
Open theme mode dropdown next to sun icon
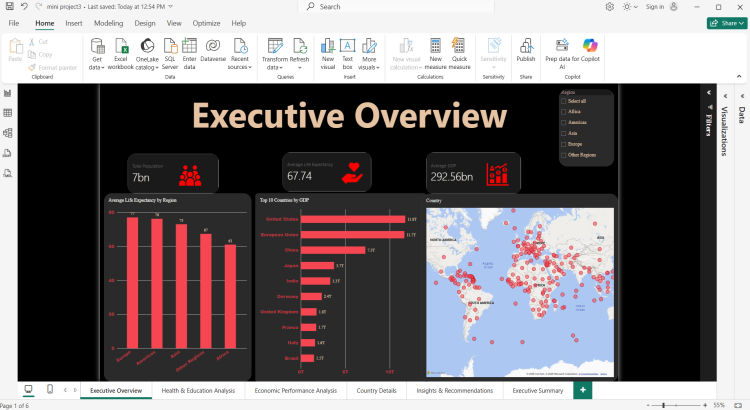pyautogui.click(x=636, y=7)
